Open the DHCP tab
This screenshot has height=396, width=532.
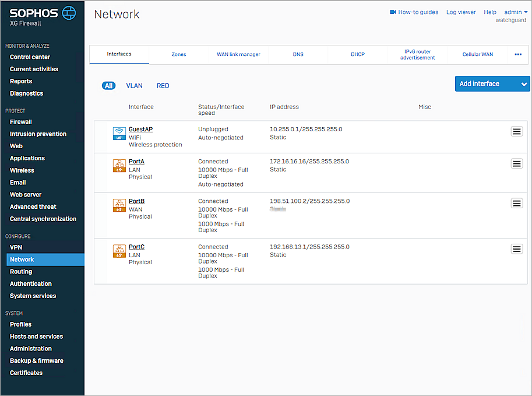(357, 54)
